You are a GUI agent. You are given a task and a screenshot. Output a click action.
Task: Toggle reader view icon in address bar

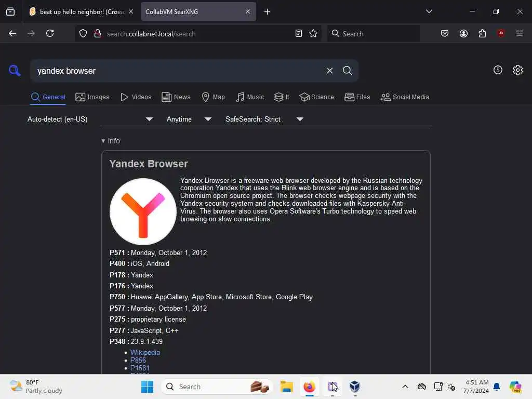(x=299, y=34)
